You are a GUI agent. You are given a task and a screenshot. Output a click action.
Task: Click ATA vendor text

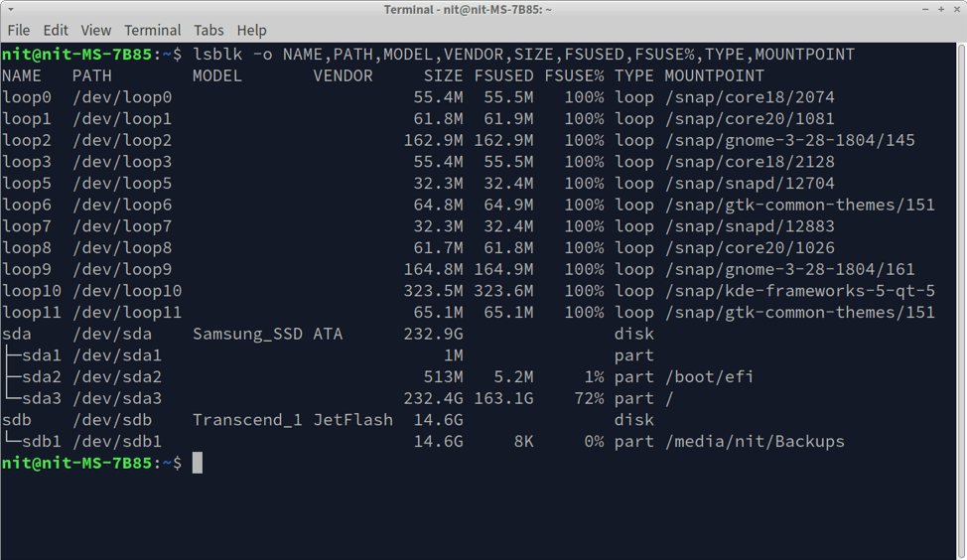(x=328, y=335)
